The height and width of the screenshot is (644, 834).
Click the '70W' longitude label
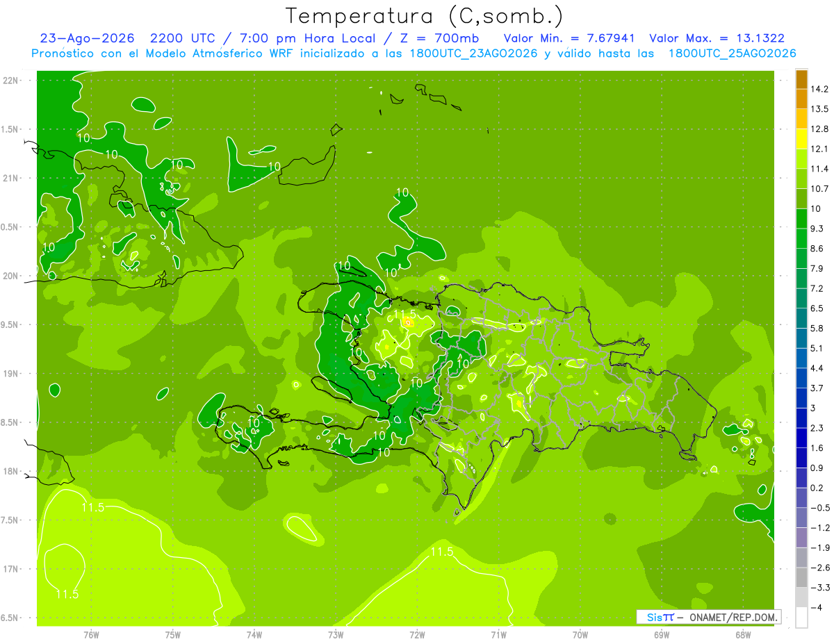[580, 634]
